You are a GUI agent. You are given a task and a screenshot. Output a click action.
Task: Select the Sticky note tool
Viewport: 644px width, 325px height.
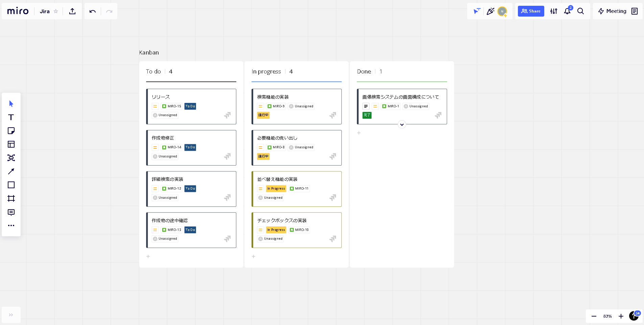pos(11,131)
